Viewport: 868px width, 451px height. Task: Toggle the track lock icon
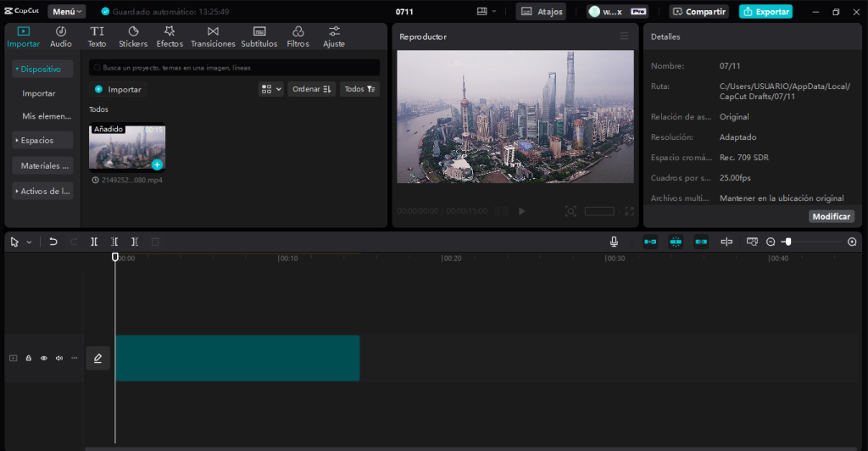[28, 359]
